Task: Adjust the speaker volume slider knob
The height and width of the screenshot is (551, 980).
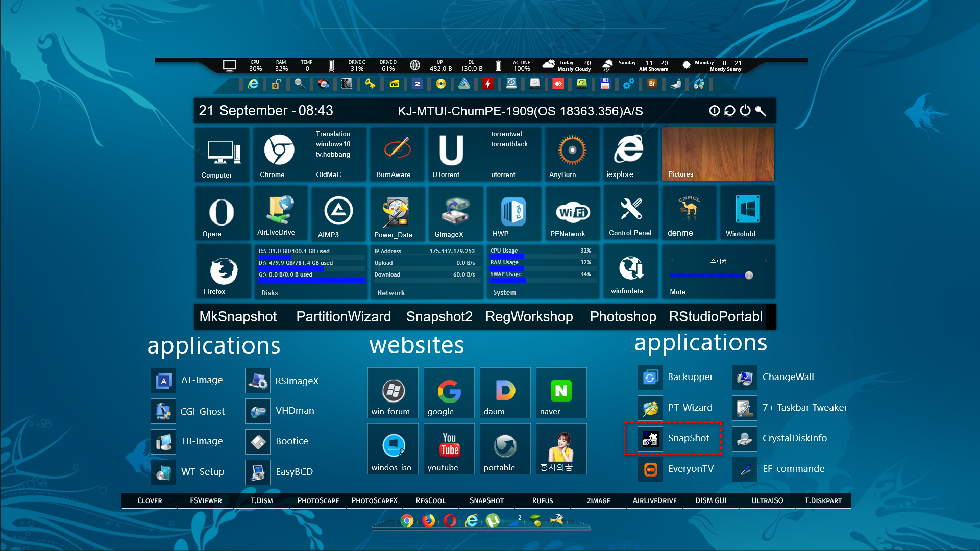Action: pos(749,275)
